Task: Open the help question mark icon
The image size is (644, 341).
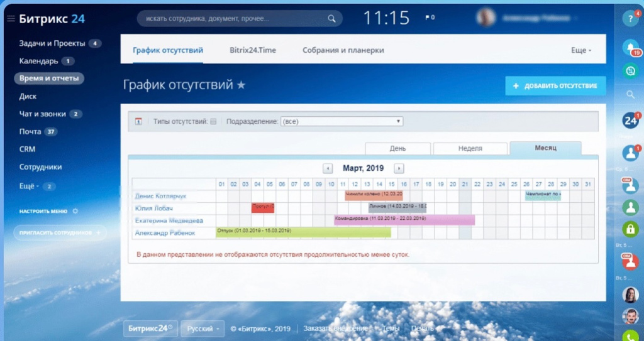Action: pyautogui.click(x=630, y=18)
